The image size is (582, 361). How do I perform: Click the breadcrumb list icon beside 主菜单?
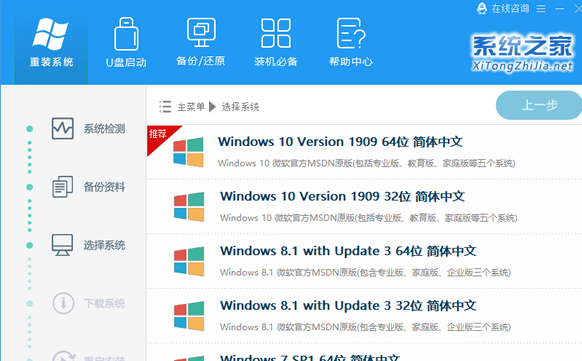[165, 106]
